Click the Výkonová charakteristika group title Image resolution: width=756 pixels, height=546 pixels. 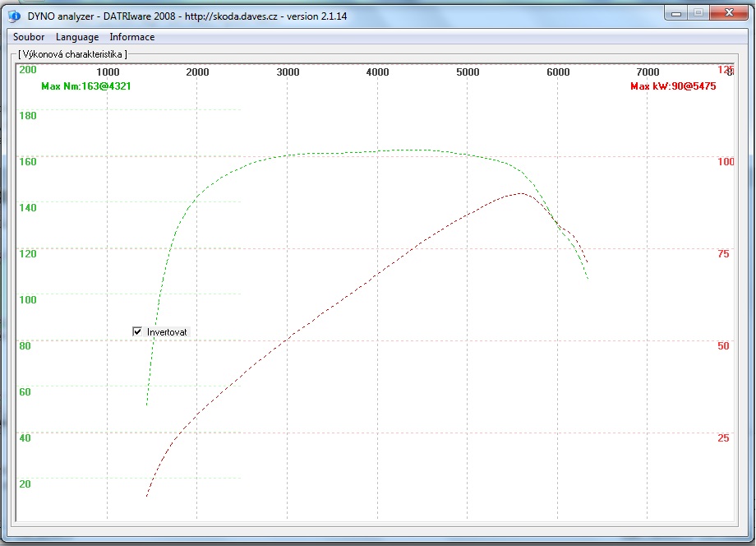pyautogui.click(x=73, y=54)
